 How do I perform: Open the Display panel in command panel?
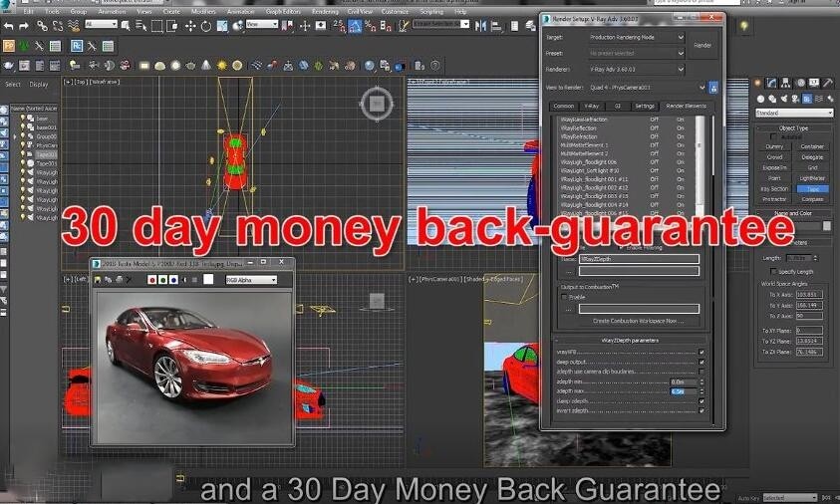coord(814,83)
